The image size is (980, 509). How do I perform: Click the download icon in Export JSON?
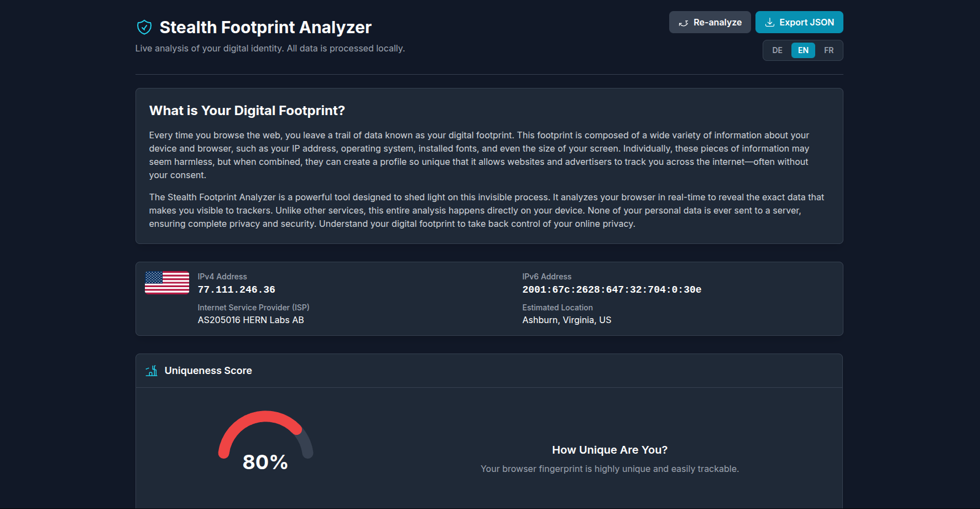pyautogui.click(x=769, y=23)
